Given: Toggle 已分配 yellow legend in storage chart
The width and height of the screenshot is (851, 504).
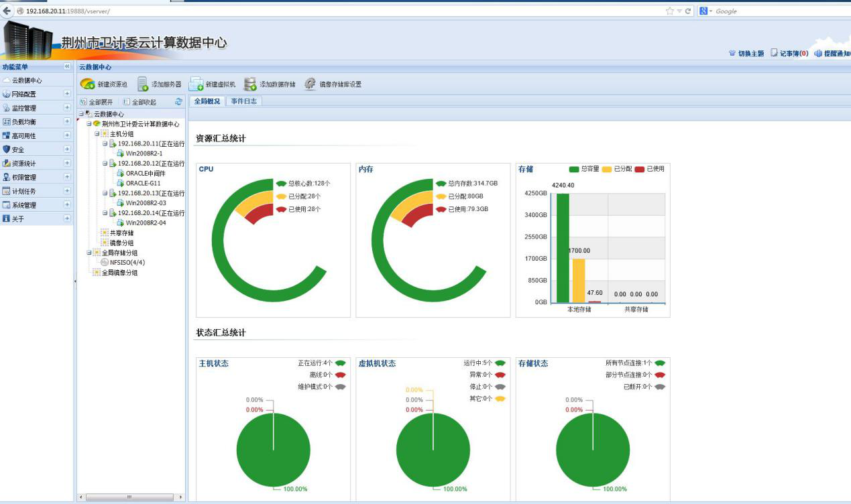Looking at the screenshot, I should pos(607,169).
